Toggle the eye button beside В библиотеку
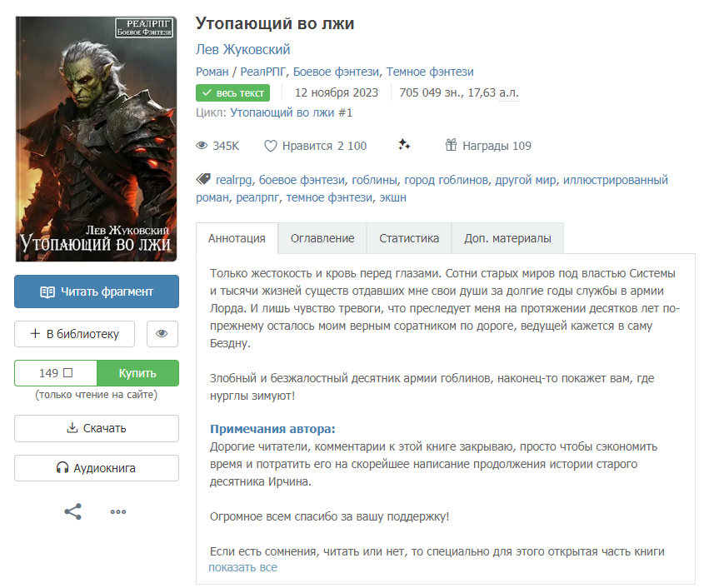This screenshot has height=588, width=704. [x=162, y=334]
